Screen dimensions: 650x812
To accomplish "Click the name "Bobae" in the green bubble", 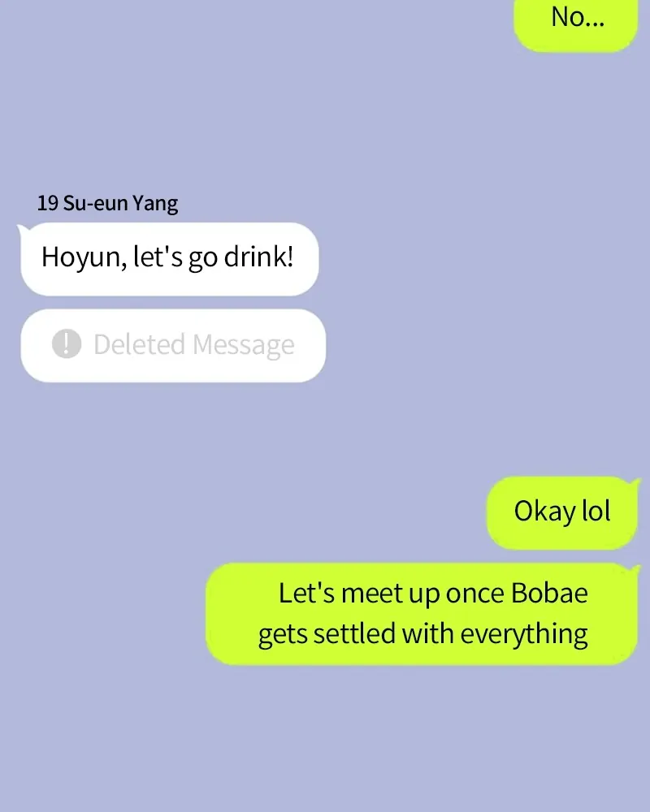I will [x=549, y=593].
